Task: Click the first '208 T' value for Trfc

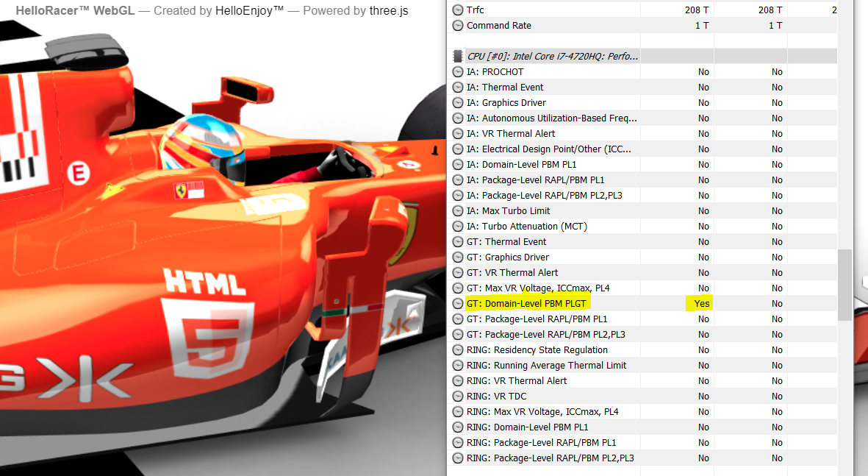Action: (697, 10)
